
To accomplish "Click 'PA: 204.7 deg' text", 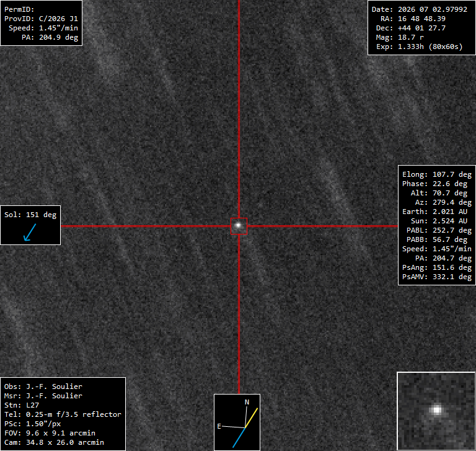I will (444, 258).
